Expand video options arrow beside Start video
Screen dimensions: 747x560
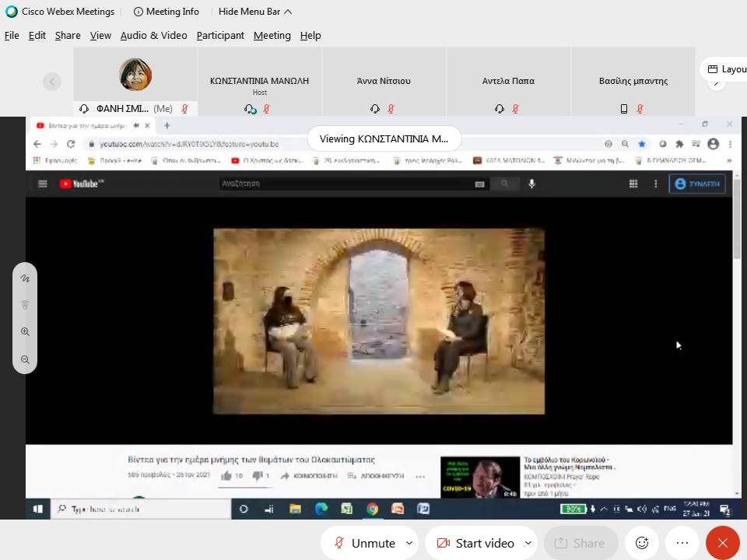coord(528,543)
